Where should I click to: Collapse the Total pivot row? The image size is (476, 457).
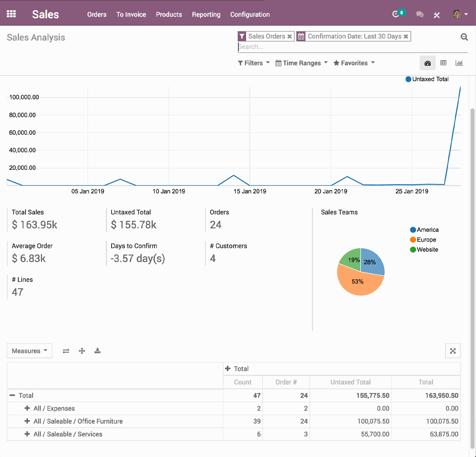coord(14,395)
